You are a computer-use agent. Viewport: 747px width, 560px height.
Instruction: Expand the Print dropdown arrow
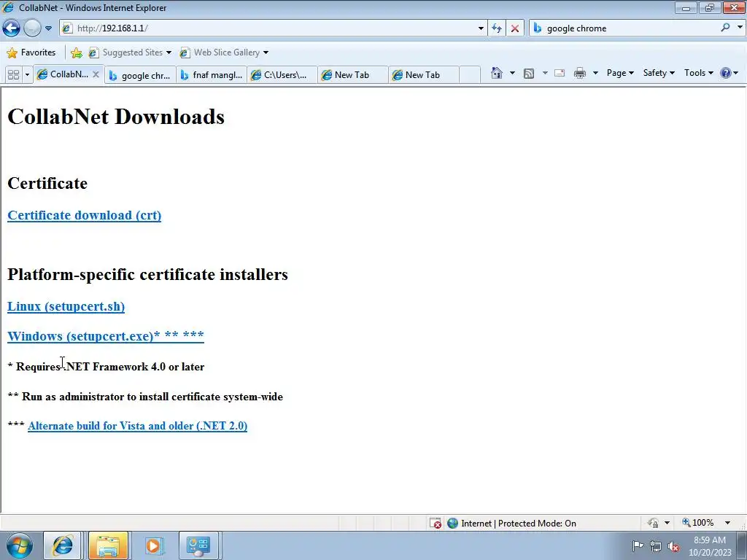595,73
